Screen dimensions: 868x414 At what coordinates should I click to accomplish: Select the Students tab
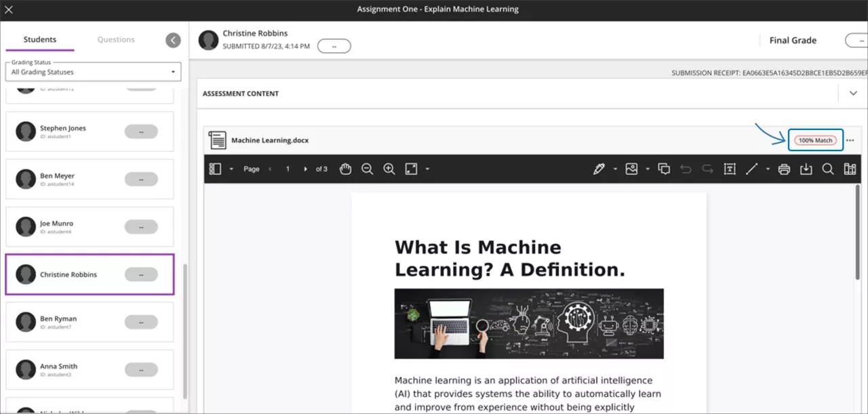(40, 40)
